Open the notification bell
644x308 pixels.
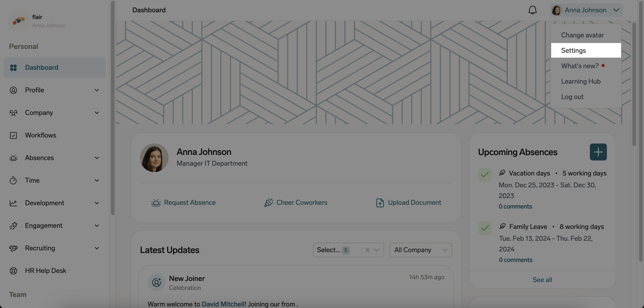tap(532, 10)
